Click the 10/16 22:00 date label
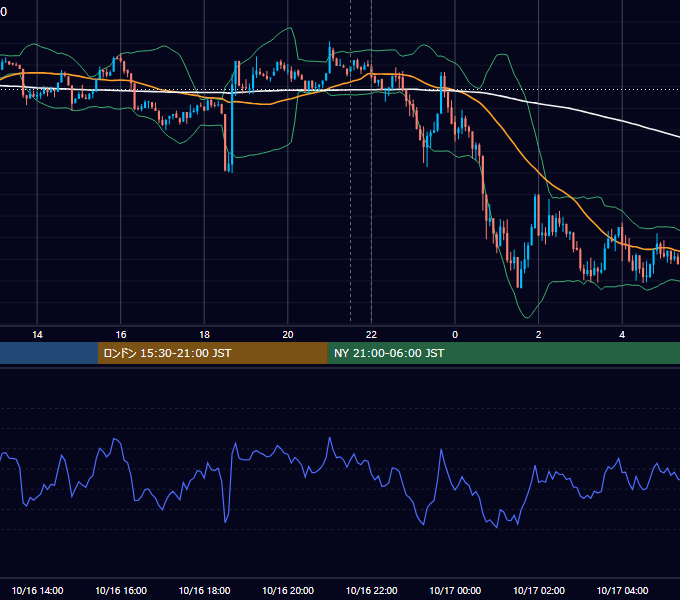 pyautogui.click(x=371, y=590)
